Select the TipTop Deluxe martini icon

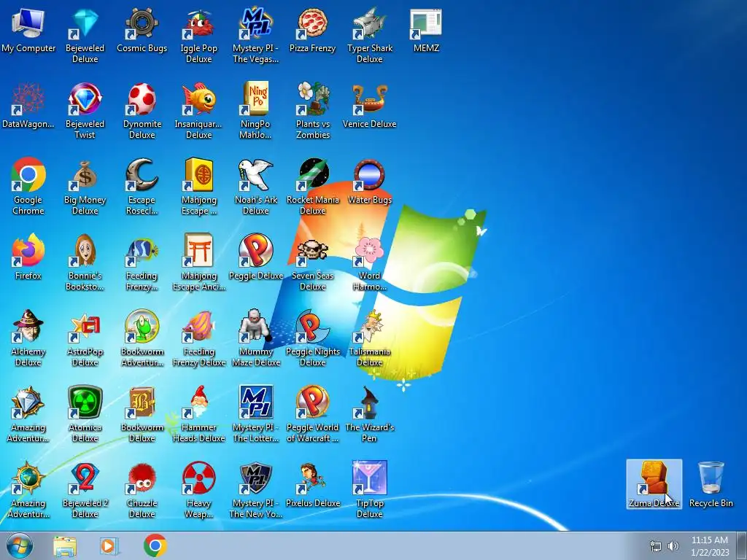370,478
